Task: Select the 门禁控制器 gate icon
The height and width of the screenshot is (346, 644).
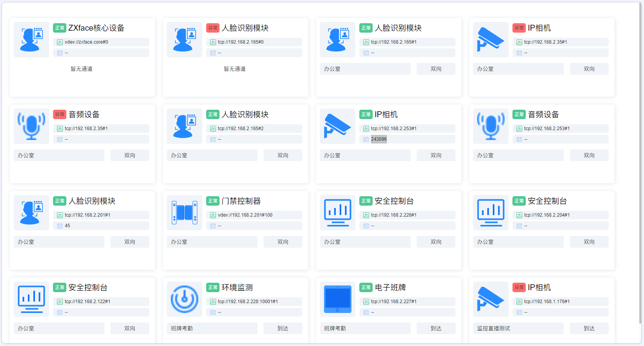Action: (x=185, y=213)
